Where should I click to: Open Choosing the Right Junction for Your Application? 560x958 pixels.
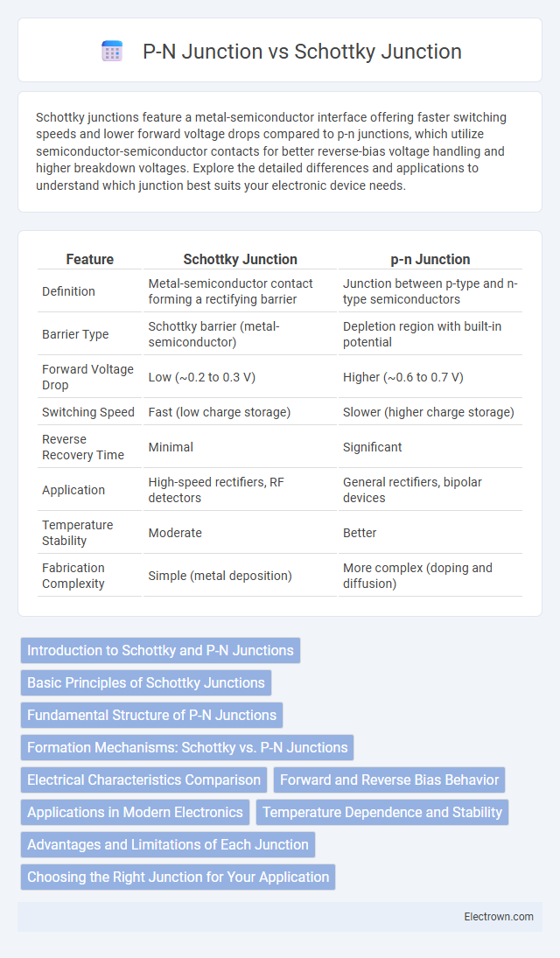coord(178,877)
